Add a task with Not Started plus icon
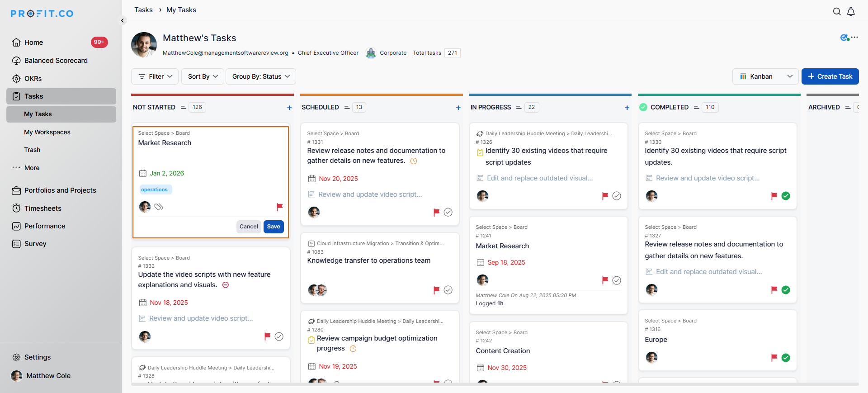This screenshot has height=393, width=868. pos(289,108)
